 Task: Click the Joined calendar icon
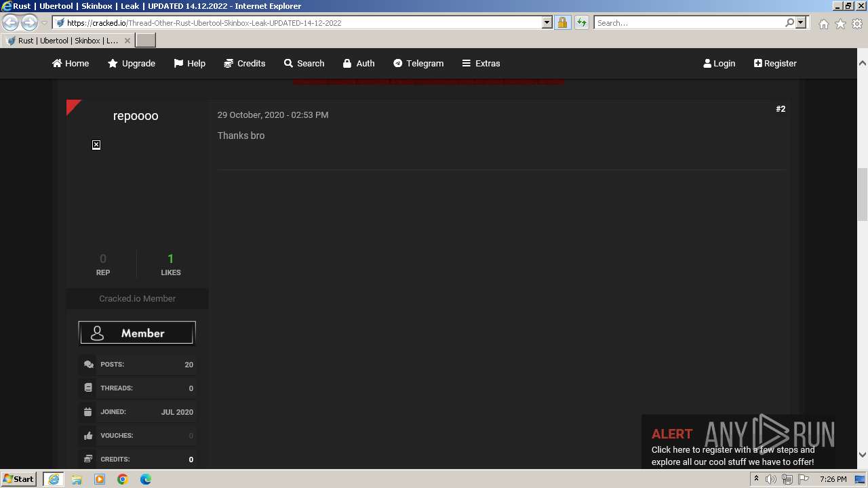(x=88, y=411)
